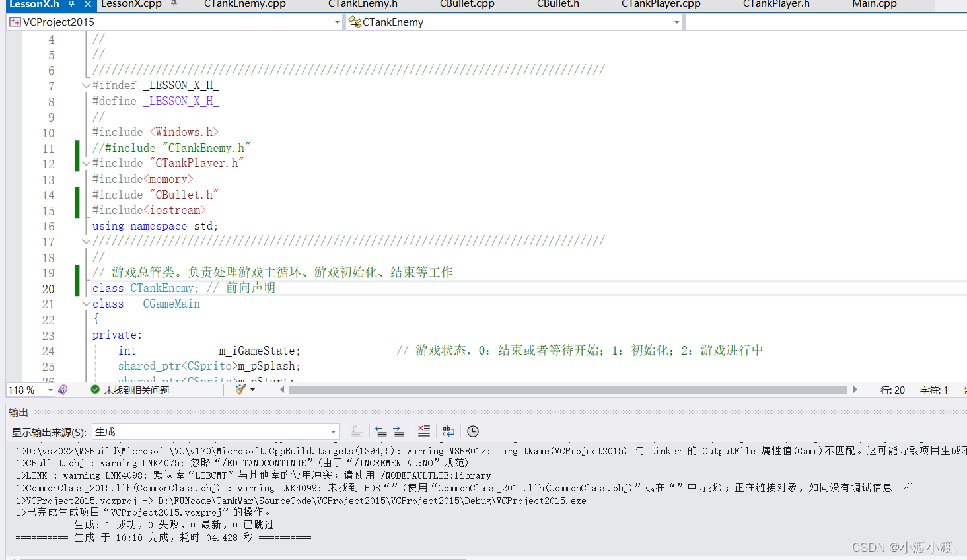Image resolution: width=967 pixels, height=560 pixels.
Task: Switch to the Main.cpp tab
Action: click(x=873, y=5)
